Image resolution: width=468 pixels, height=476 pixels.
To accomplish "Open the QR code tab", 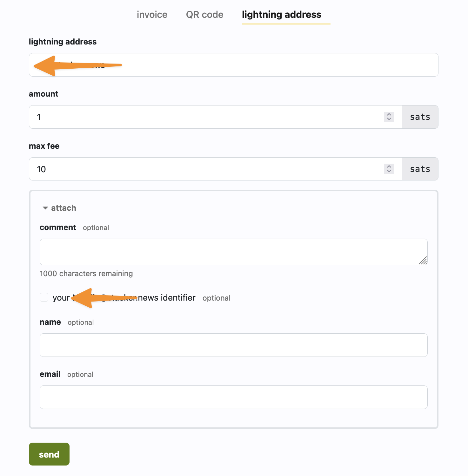I will click(204, 15).
